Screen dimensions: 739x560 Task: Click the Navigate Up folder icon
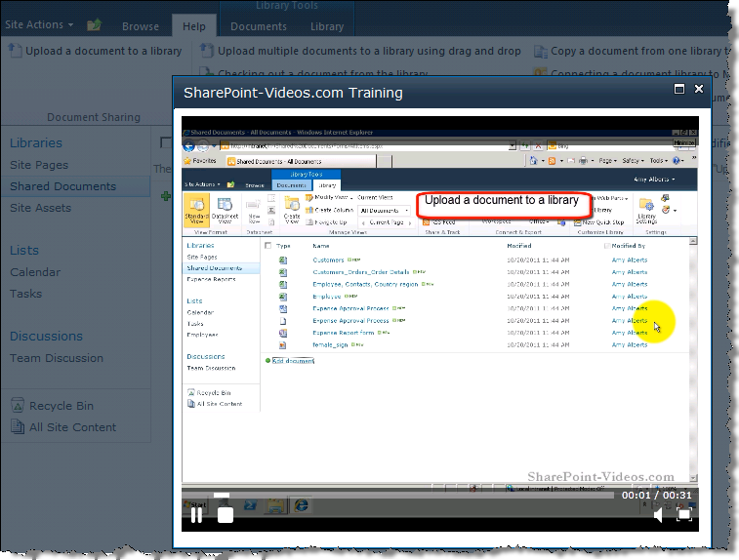point(94,24)
